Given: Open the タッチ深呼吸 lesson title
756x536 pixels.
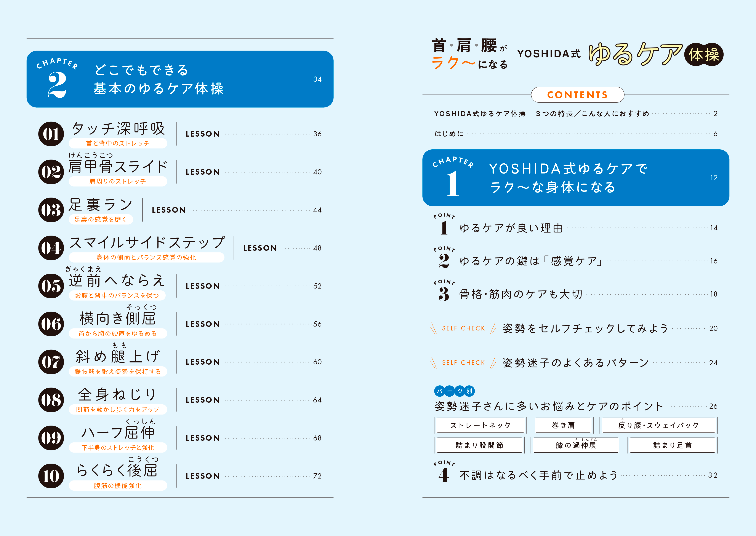Looking at the screenshot, I should (x=118, y=129).
